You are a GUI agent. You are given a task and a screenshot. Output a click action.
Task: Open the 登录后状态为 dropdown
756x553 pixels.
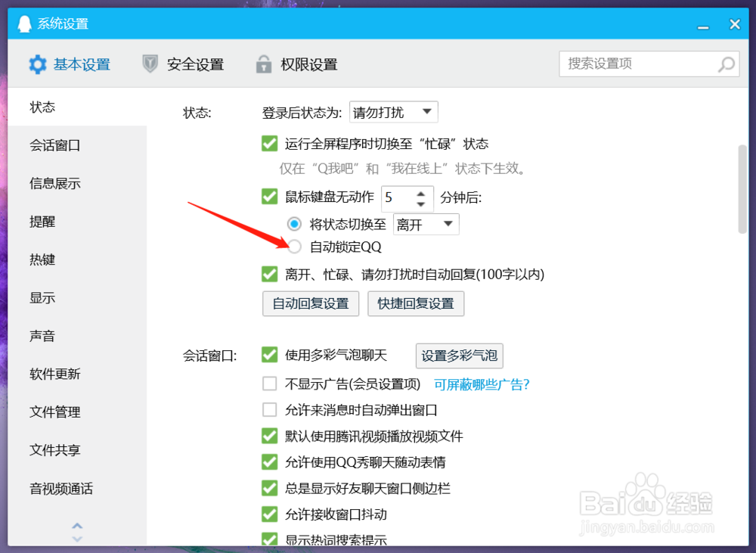393,111
